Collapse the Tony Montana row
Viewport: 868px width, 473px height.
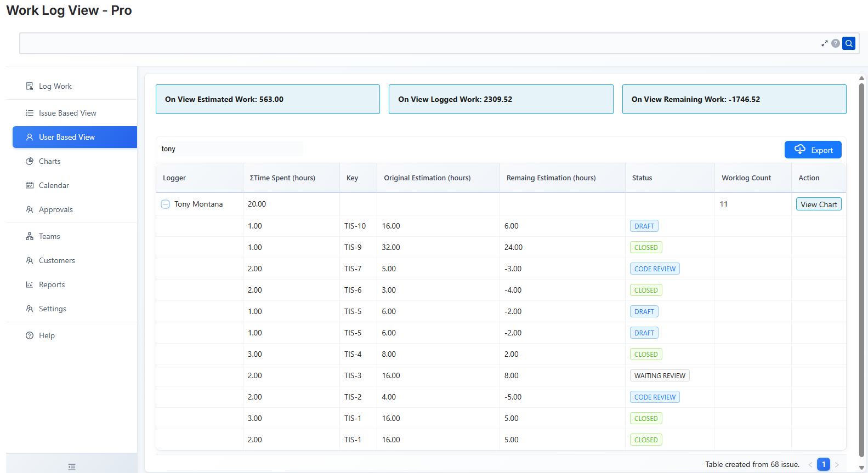165,204
